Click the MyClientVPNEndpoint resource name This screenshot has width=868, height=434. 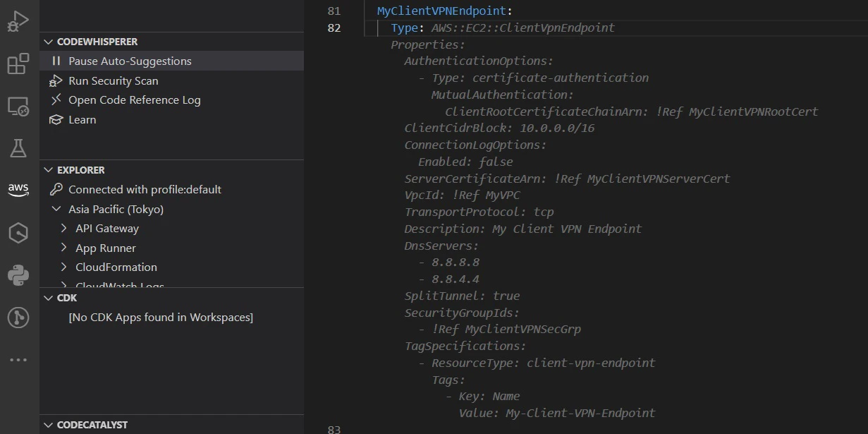coord(442,11)
